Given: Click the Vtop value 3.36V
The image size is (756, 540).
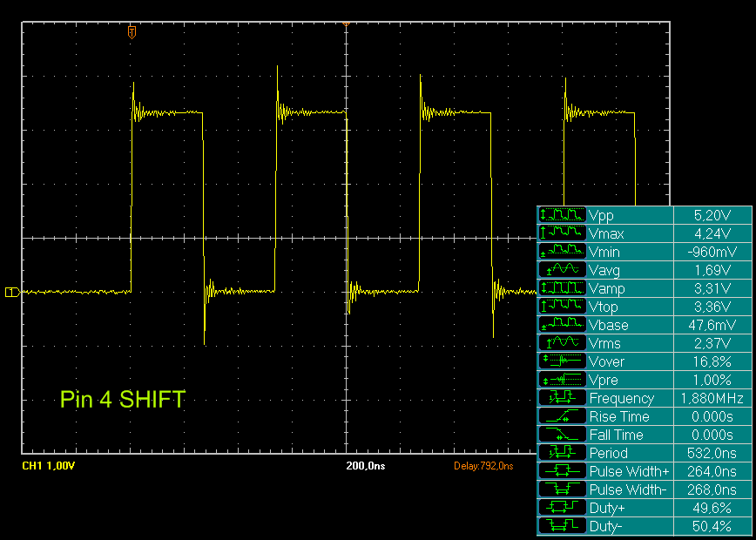Looking at the screenshot, I should click(x=712, y=307).
